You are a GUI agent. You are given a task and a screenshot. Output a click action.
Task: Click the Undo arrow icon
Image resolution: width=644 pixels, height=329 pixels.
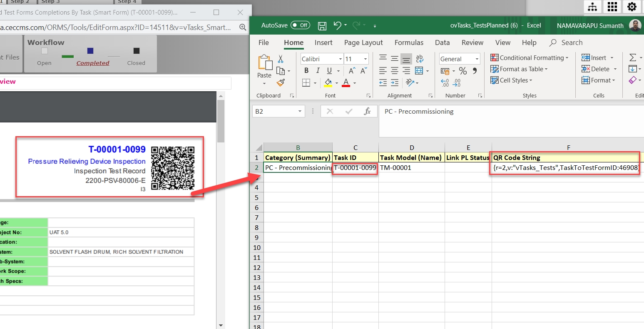point(337,25)
